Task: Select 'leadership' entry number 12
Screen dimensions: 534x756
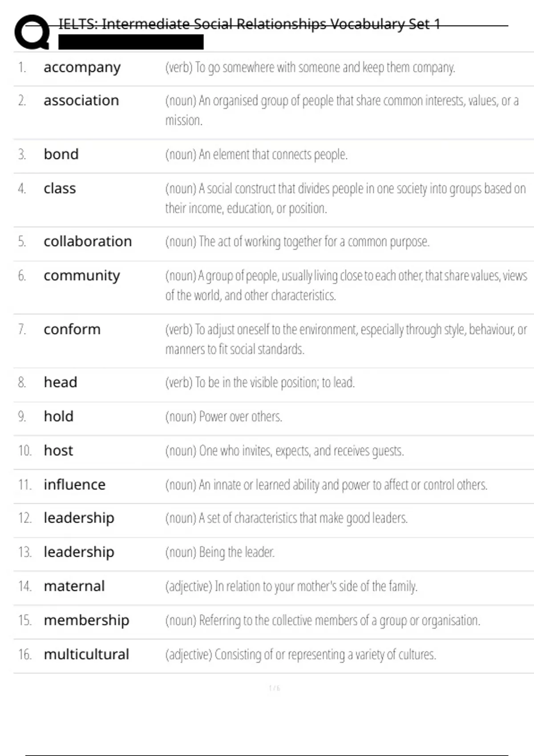Action: tap(79, 518)
